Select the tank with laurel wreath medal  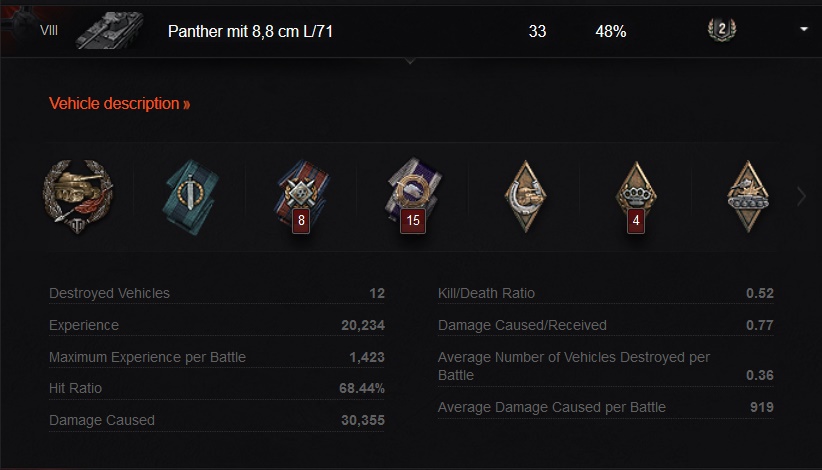[78, 194]
